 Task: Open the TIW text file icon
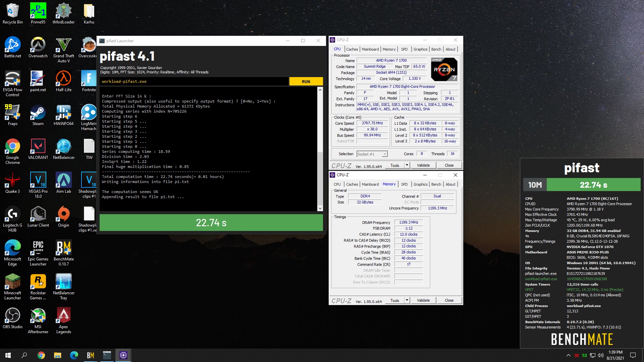tap(89, 149)
